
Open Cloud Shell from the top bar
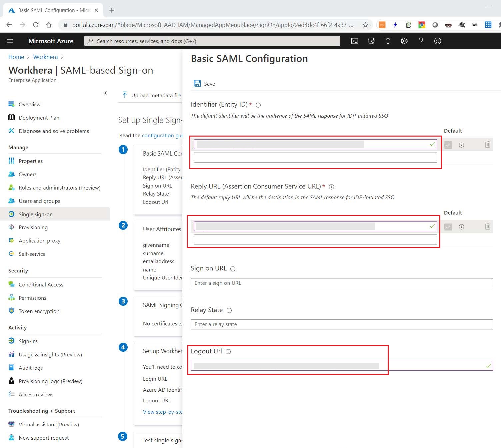[x=355, y=41]
